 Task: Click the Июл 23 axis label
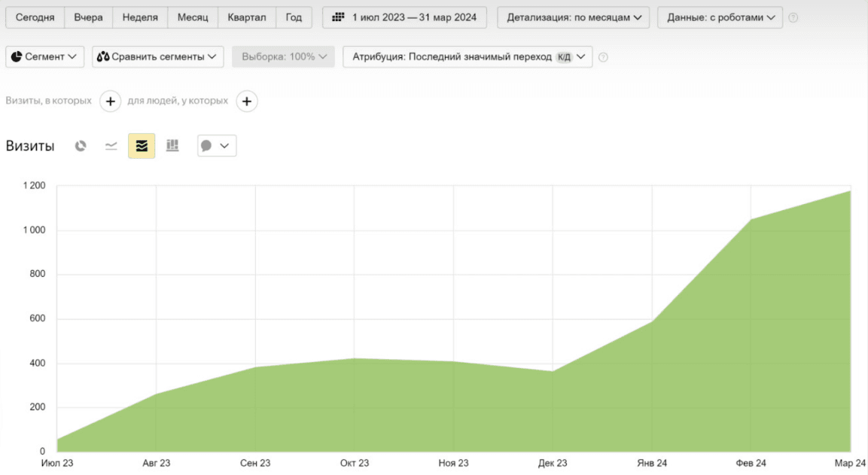(x=57, y=463)
